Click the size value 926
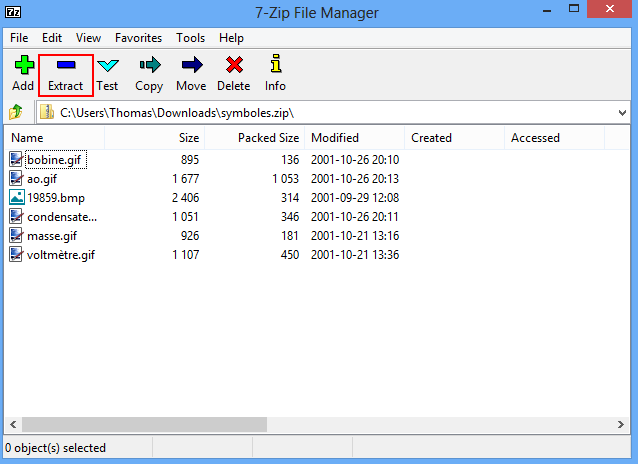Screen dimensions: 638x464 [x=190, y=236]
